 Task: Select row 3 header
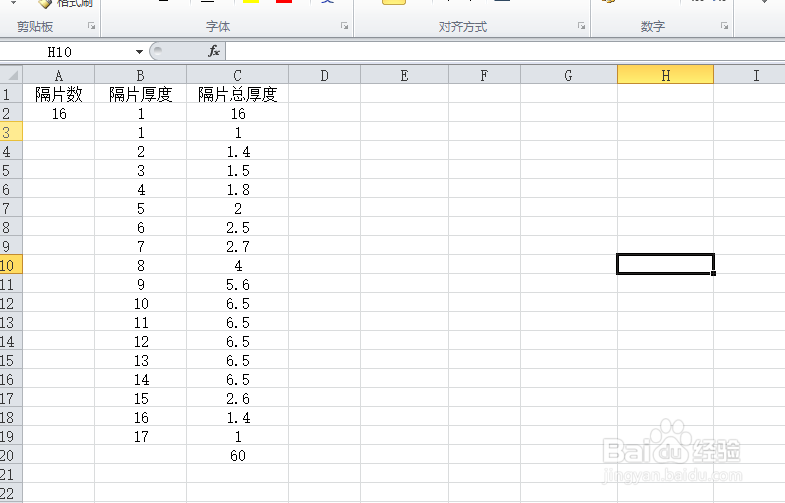[x=11, y=132]
